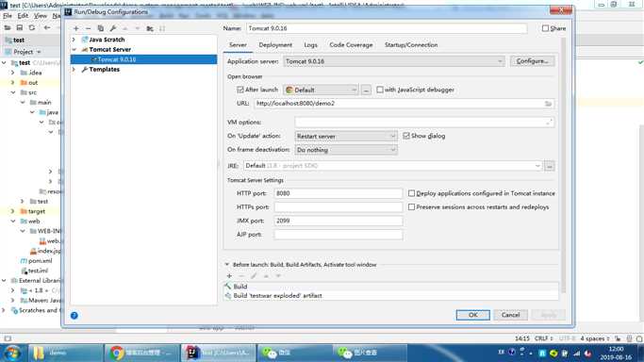
Task: Open WeChat image viewer taskbar item
Action: [x=370, y=353]
